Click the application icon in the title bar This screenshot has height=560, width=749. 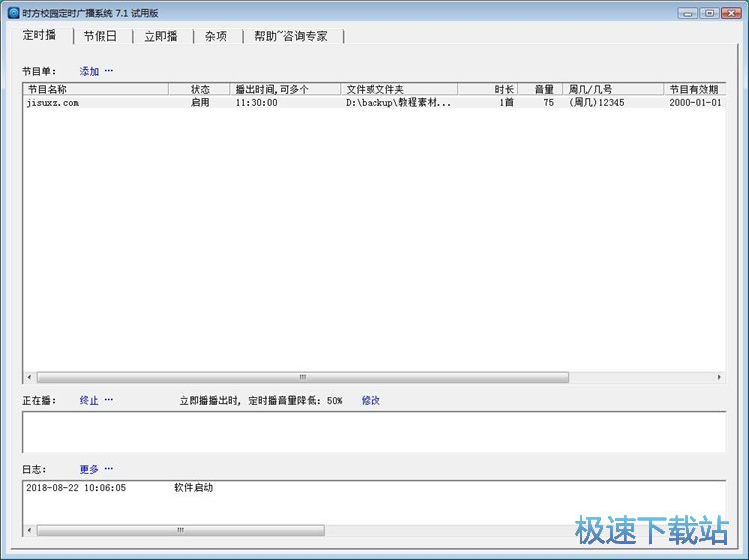coord(14,12)
